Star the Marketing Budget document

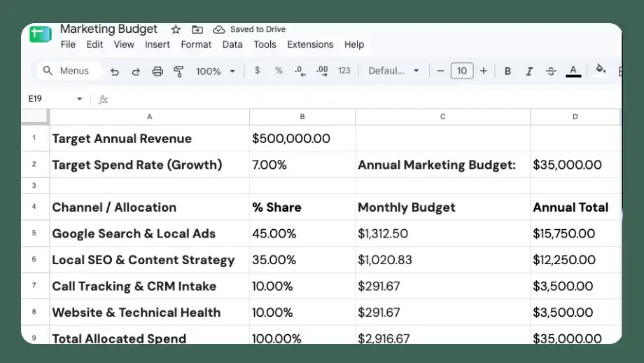coord(176,29)
